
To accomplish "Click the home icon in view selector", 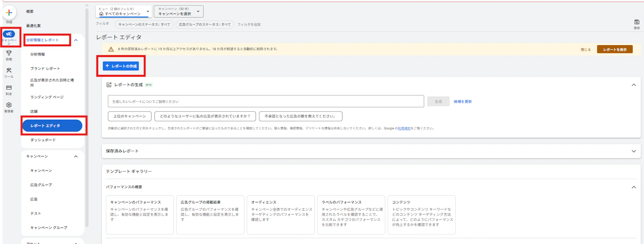I will (101, 14).
